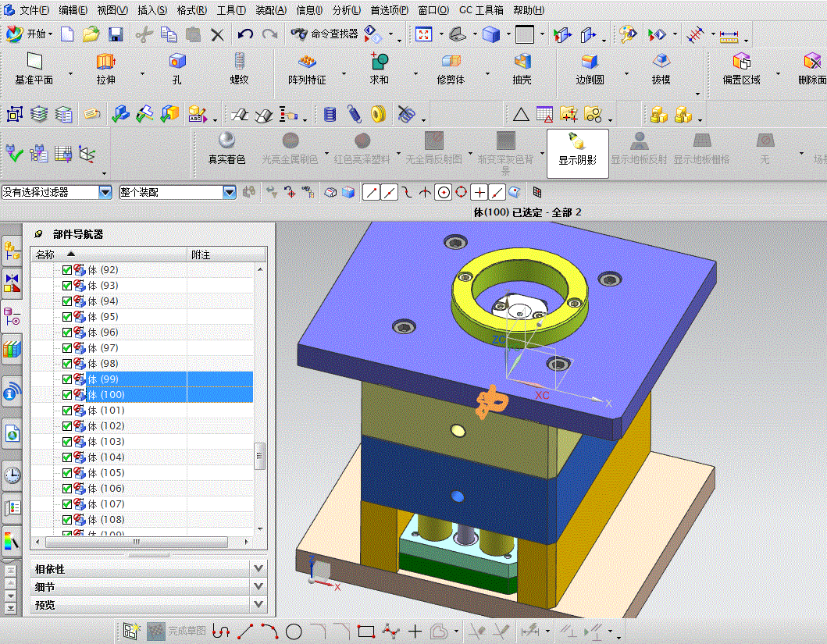This screenshot has height=644, width=827.
Task: Uncheck the checkbox for 体 (97)
Action: [67, 348]
